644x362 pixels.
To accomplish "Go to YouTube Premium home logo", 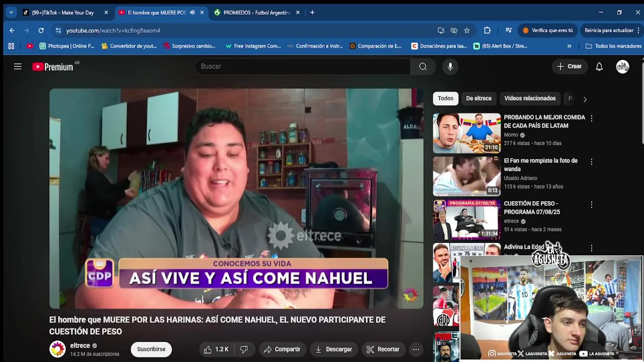I will point(53,66).
